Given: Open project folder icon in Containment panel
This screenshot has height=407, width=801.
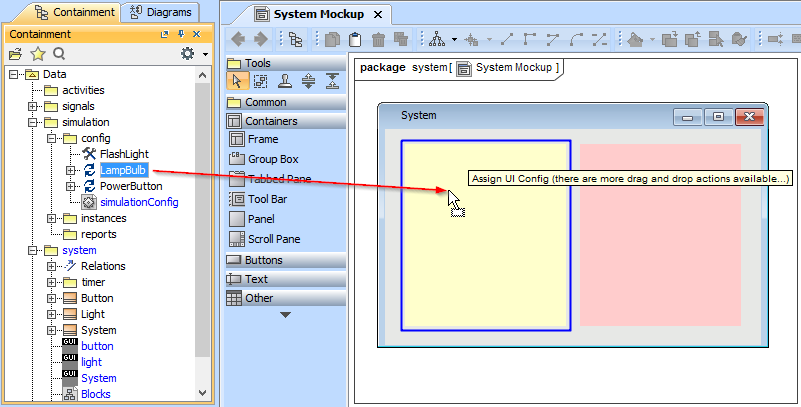Looking at the screenshot, I should [15, 54].
